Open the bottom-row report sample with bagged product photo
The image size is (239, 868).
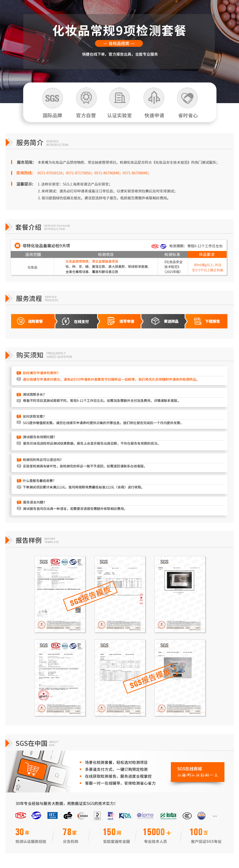pyautogui.click(x=180, y=678)
